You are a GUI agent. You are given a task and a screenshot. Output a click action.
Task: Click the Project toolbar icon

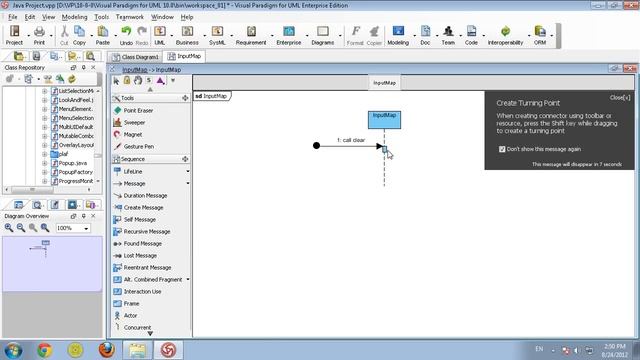14,35
